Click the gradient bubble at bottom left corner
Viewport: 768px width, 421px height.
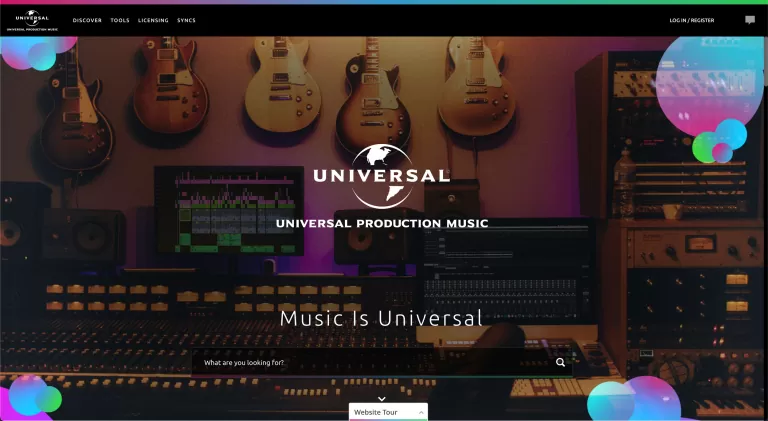(x=30, y=397)
